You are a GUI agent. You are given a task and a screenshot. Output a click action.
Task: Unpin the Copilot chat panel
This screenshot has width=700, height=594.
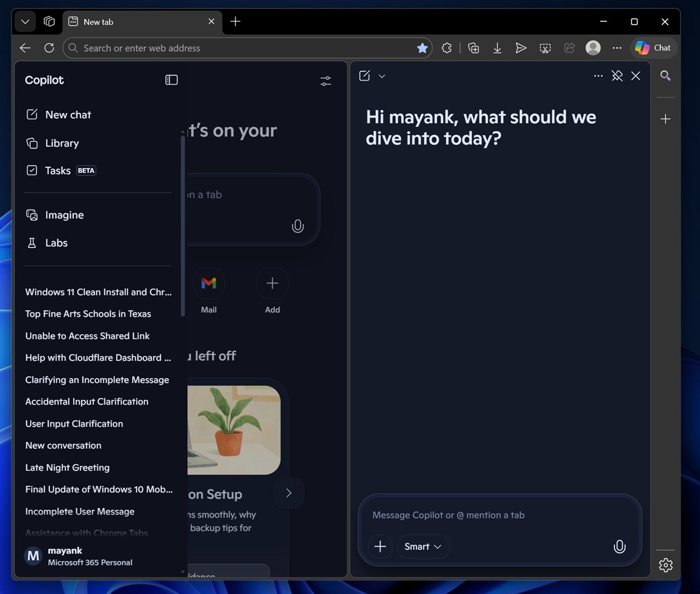point(617,75)
